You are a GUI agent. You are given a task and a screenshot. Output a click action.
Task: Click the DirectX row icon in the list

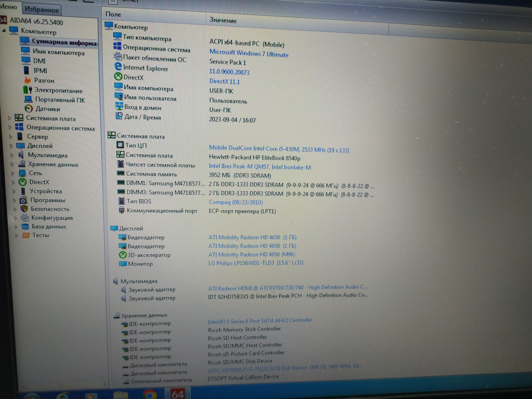click(118, 77)
